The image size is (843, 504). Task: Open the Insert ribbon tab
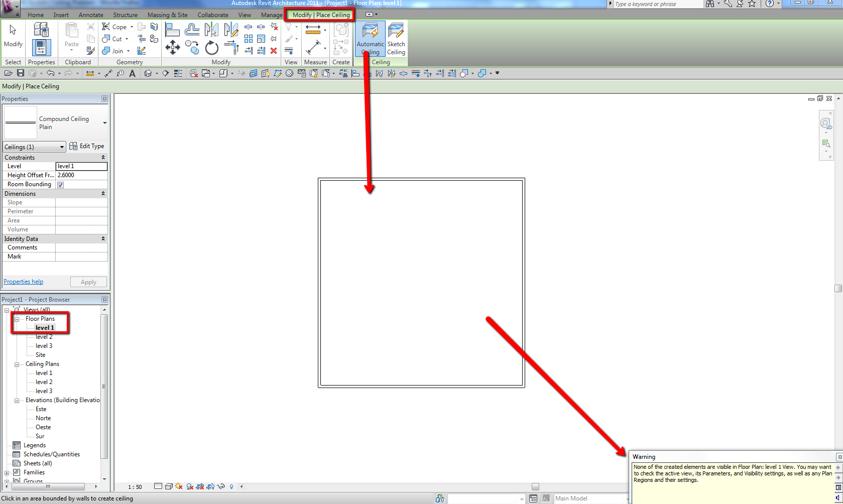click(61, 15)
